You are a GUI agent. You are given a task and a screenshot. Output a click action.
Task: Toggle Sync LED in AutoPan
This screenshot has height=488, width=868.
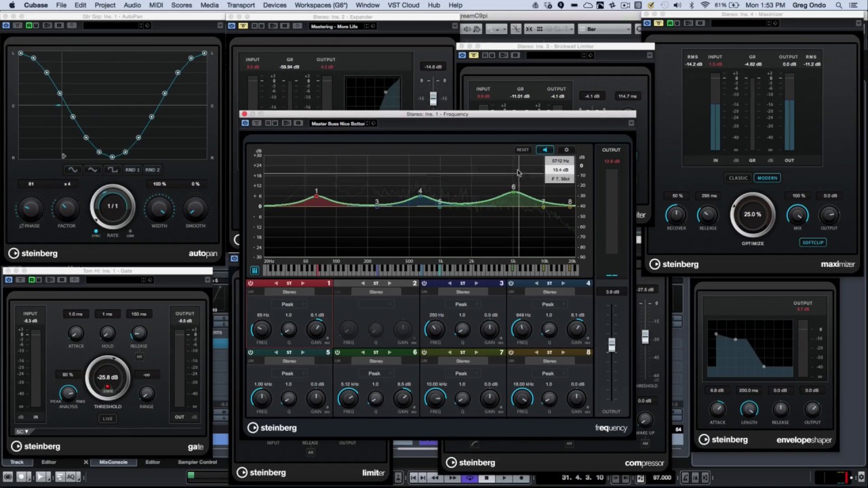(96, 231)
